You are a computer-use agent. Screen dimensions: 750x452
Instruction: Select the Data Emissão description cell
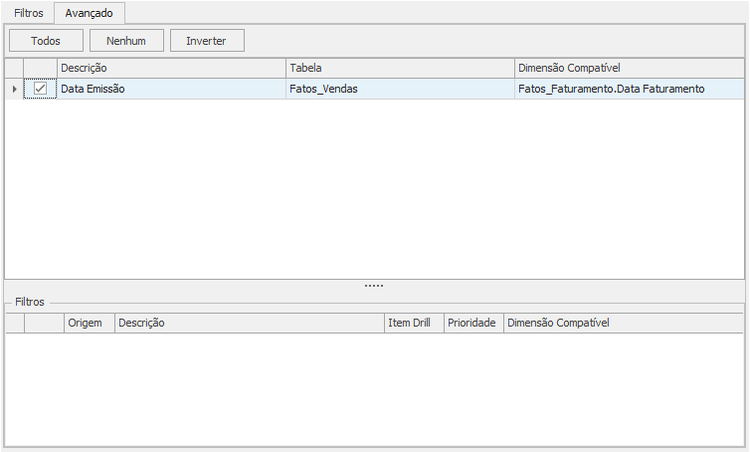171,89
